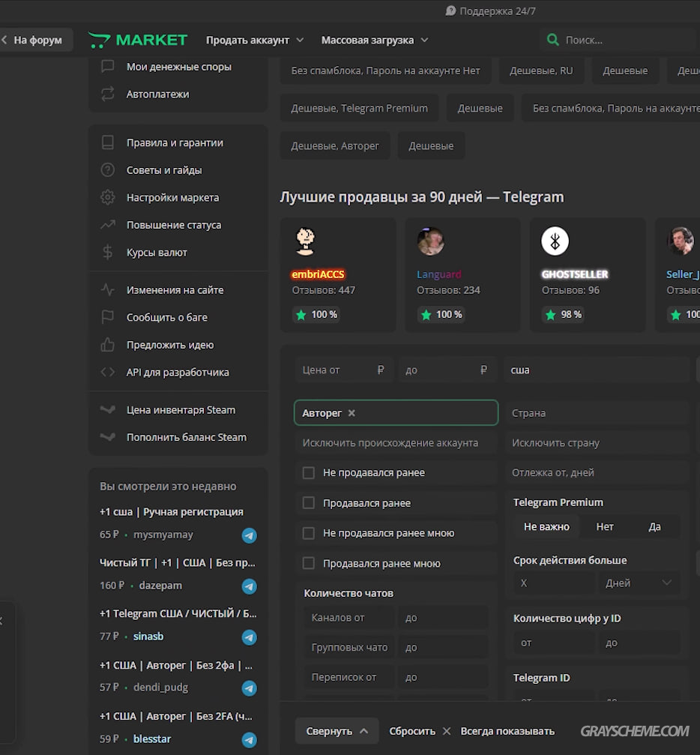Expand the Продать аккаунт dropdown
Viewport: 700px width, 755px height.
tap(255, 40)
